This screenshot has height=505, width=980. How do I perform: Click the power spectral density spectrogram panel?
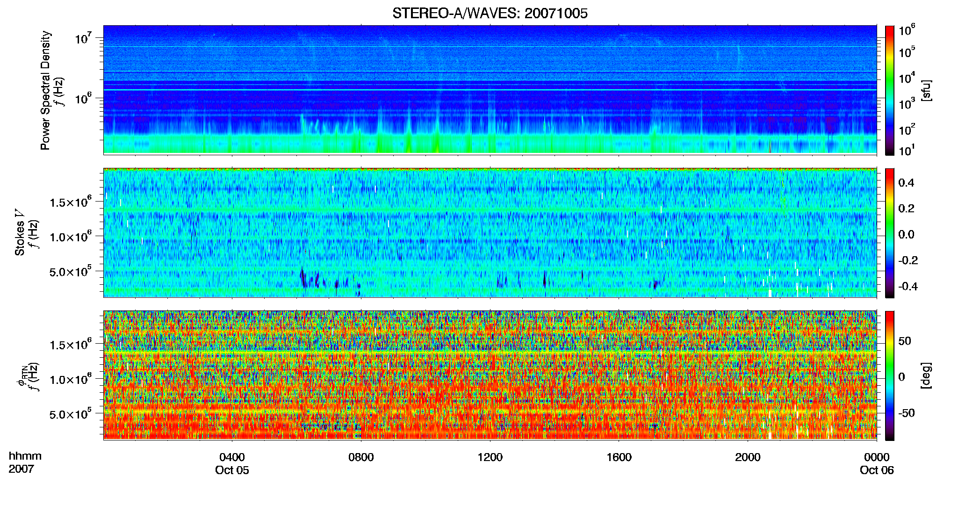click(490, 90)
